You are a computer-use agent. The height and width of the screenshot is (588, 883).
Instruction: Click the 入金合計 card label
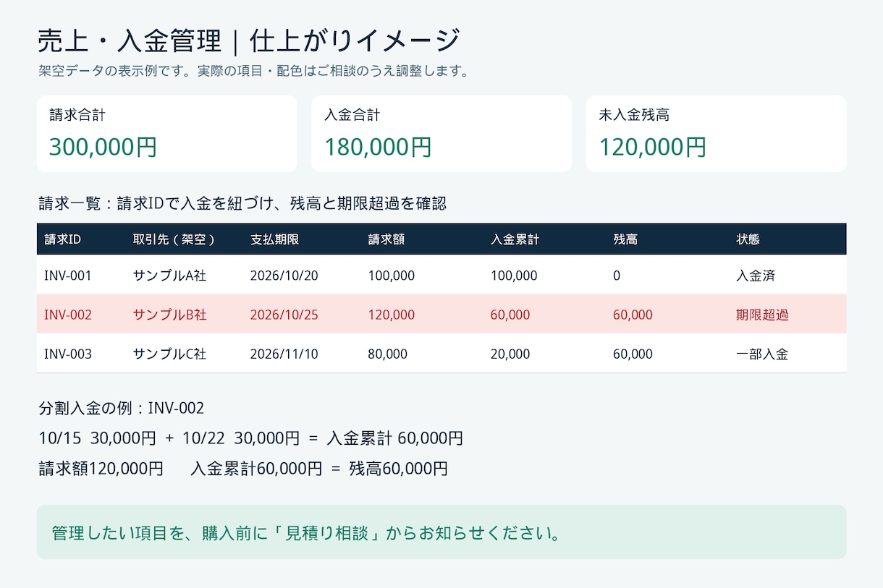click(x=352, y=115)
